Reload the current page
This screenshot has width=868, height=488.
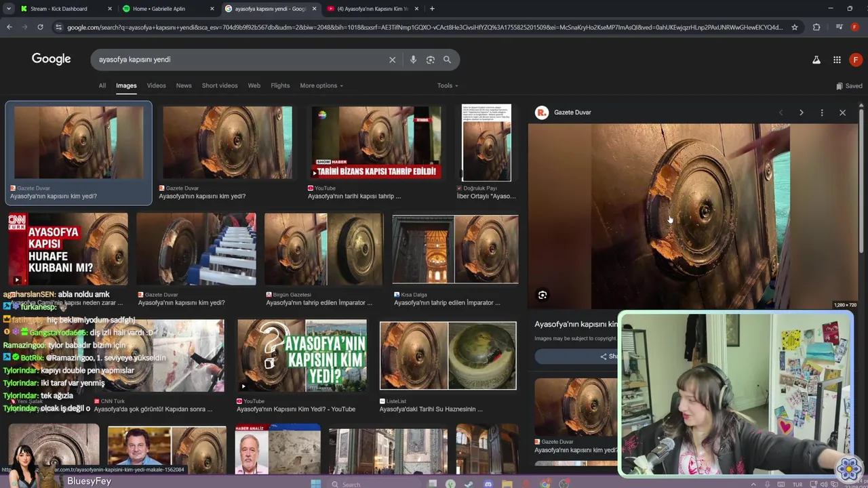(40, 27)
